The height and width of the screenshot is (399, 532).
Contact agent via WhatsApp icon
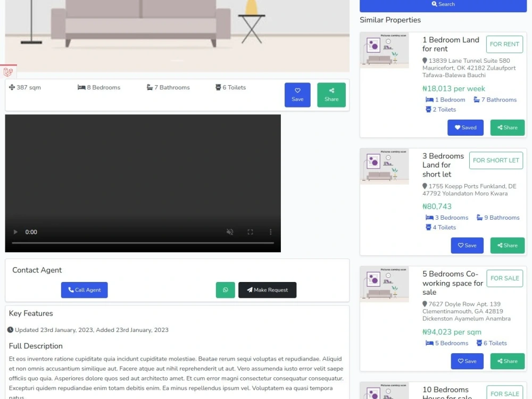coord(225,290)
